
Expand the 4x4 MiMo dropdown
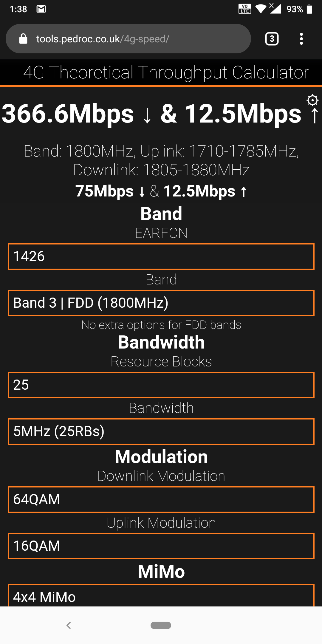click(x=161, y=596)
